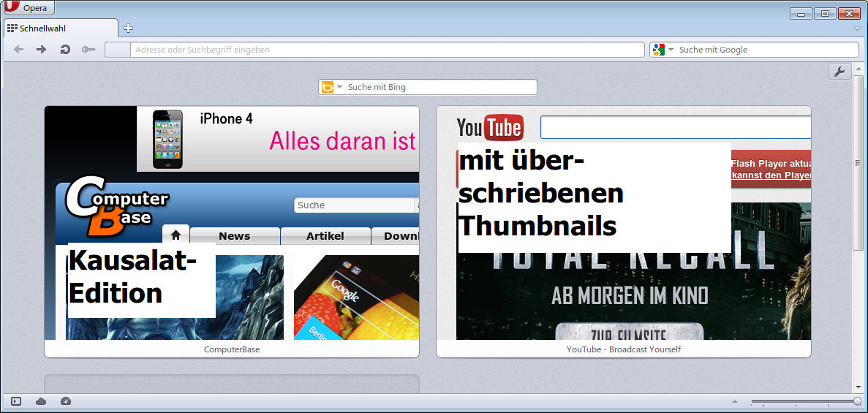Image resolution: width=868 pixels, height=413 pixels.
Task: Click the Bing search engine icon
Action: pyautogui.click(x=327, y=87)
